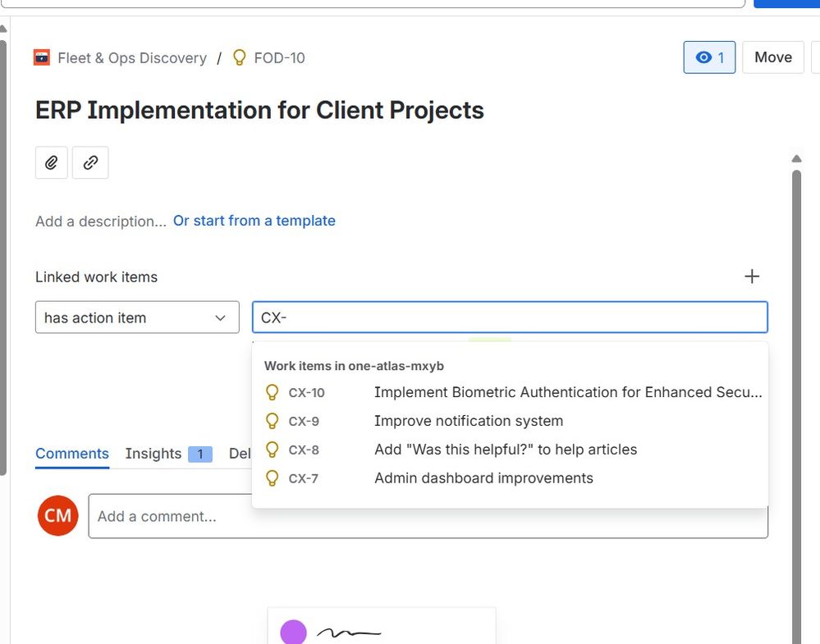This screenshot has width=820, height=644.
Task: Select CX-8 'Was this helpful?' work item
Action: pyautogui.click(x=505, y=450)
